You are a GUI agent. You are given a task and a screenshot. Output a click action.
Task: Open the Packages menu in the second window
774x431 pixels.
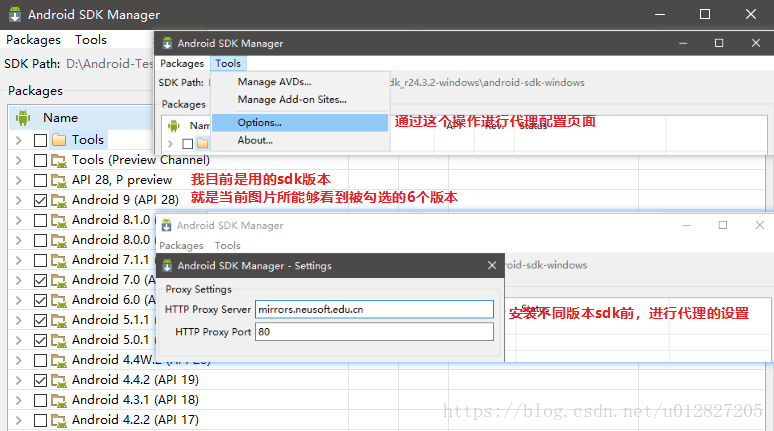182,63
